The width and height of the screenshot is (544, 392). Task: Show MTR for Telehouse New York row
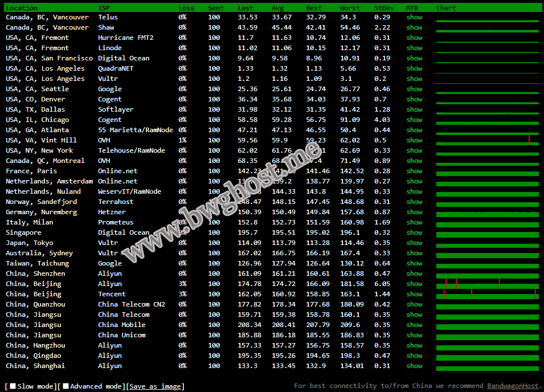[414, 150]
